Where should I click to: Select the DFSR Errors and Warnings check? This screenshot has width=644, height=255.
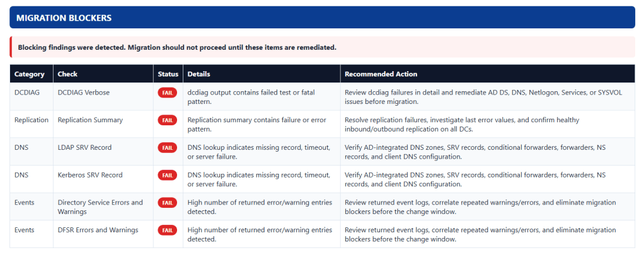click(98, 230)
